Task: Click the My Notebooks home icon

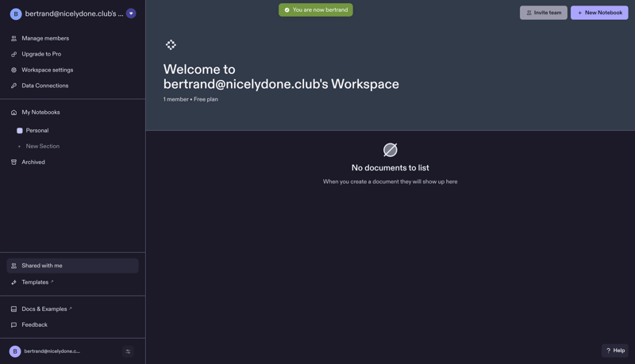Action: click(13, 113)
